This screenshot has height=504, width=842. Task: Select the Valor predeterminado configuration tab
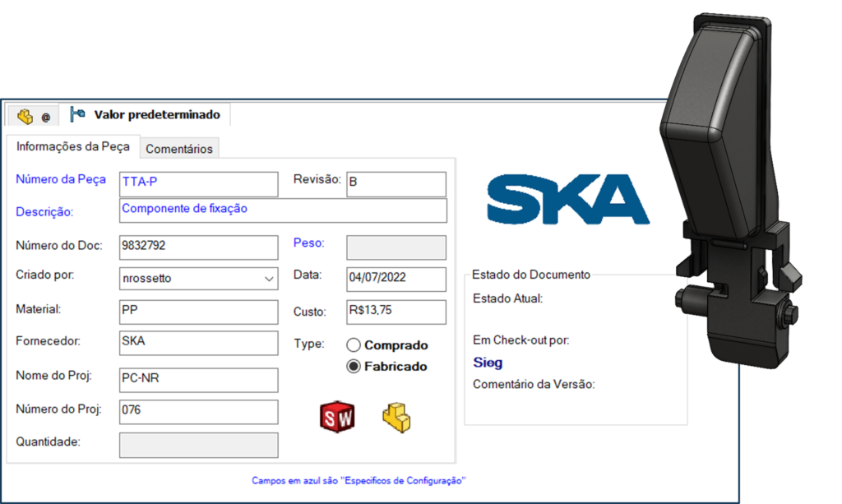[x=146, y=115]
